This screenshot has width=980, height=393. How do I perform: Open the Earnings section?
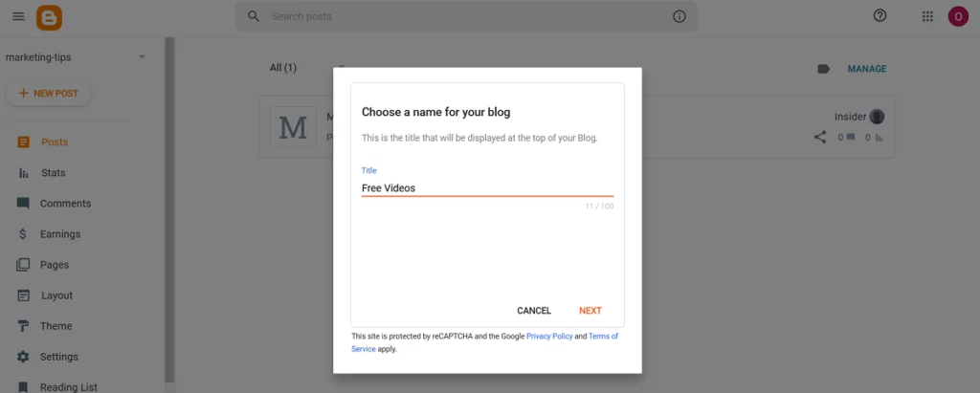point(59,234)
